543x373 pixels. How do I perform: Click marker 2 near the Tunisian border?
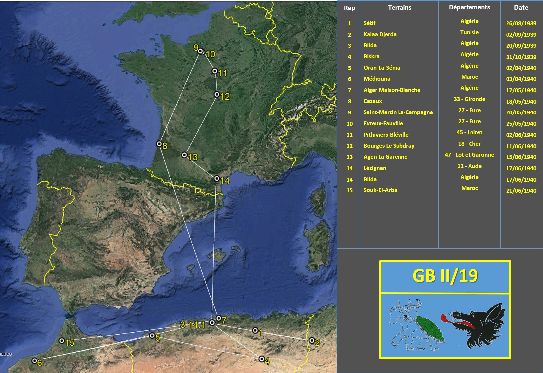coord(312,341)
